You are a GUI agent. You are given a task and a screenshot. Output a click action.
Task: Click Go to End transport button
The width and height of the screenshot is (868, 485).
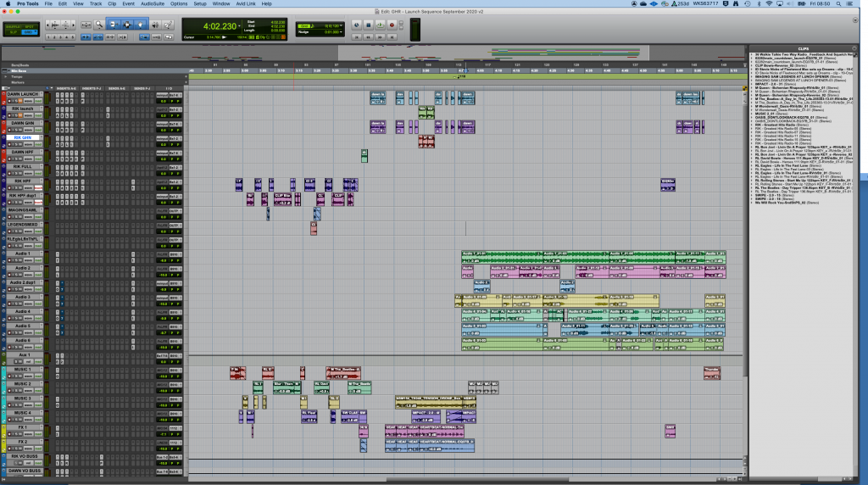[392, 37]
